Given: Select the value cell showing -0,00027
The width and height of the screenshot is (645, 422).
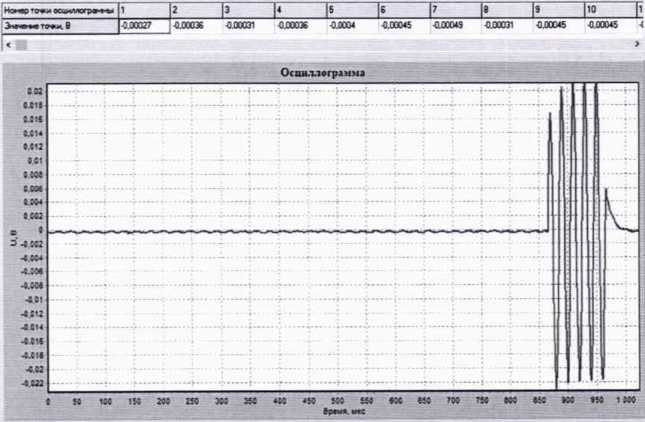Looking at the screenshot, I should (x=143, y=26).
